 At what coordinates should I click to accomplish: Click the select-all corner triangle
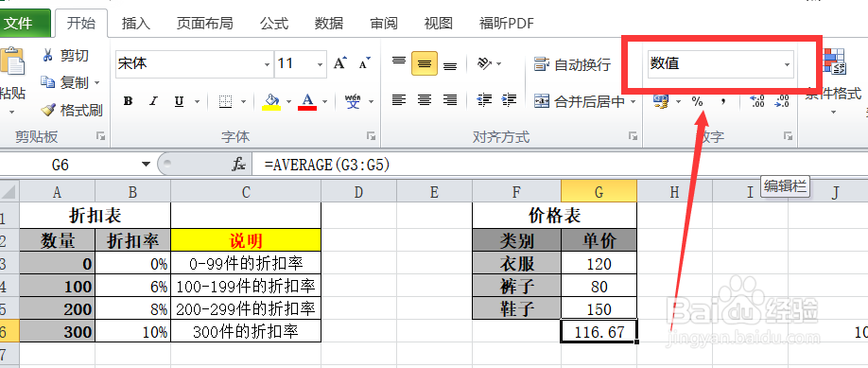[9, 192]
